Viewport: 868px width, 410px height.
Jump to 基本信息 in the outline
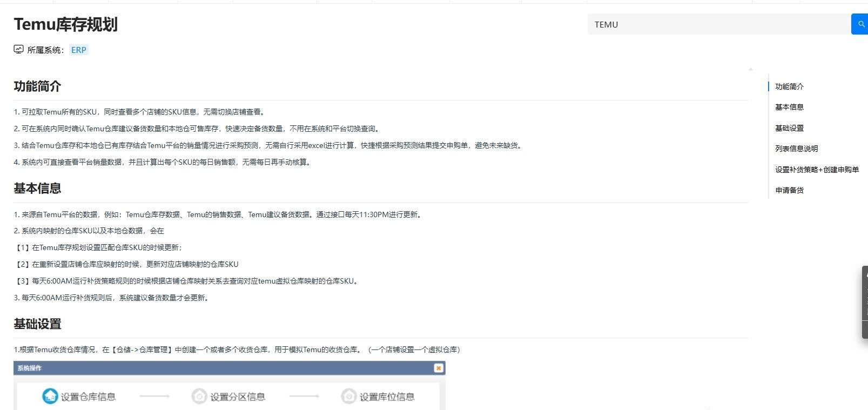click(x=789, y=107)
